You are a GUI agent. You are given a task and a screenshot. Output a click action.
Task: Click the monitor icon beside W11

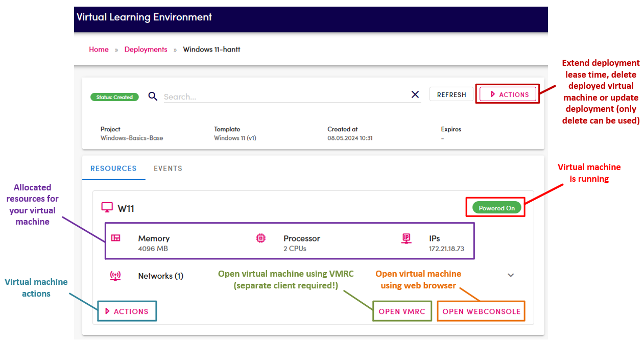[107, 207]
